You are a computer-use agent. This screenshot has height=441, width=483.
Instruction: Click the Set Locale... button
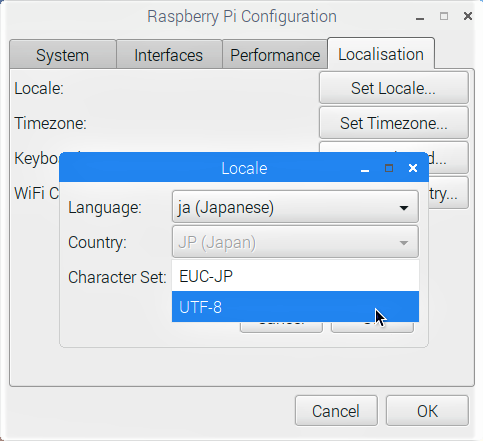coord(394,88)
